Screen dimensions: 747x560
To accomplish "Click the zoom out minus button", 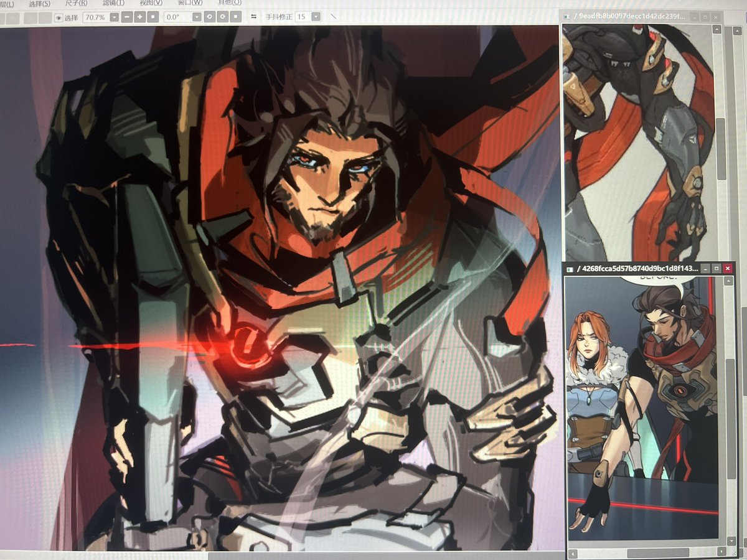I will (127, 17).
